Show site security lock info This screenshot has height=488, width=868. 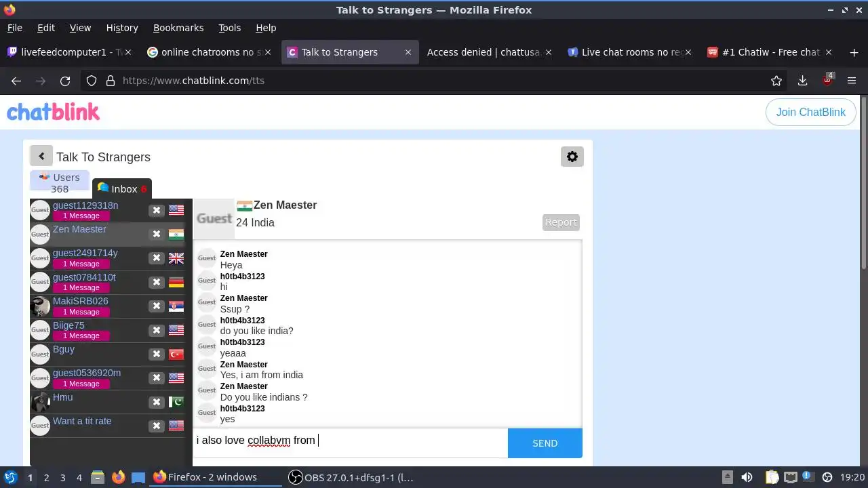tap(111, 81)
